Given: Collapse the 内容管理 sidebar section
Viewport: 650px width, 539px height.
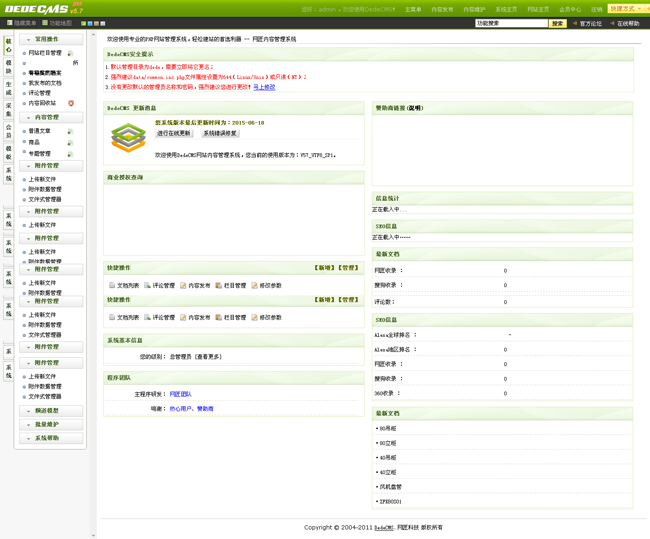Looking at the screenshot, I should click(51, 117).
